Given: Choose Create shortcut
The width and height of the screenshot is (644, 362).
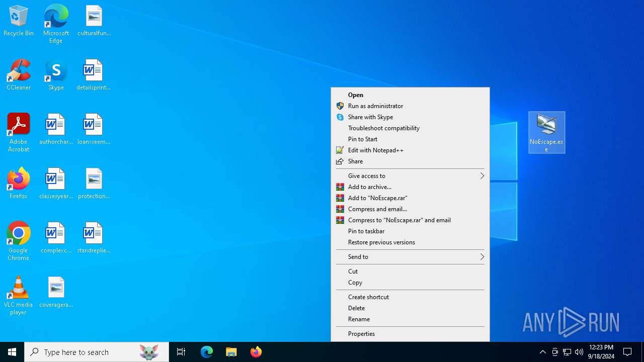Looking at the screenshot, I should [x=410, y=297].
